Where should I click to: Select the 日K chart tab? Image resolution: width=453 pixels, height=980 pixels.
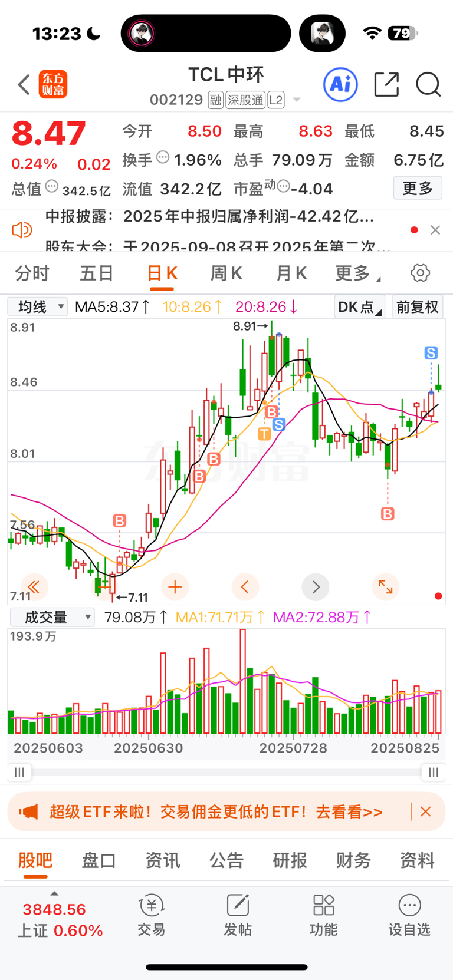[162, 273]
